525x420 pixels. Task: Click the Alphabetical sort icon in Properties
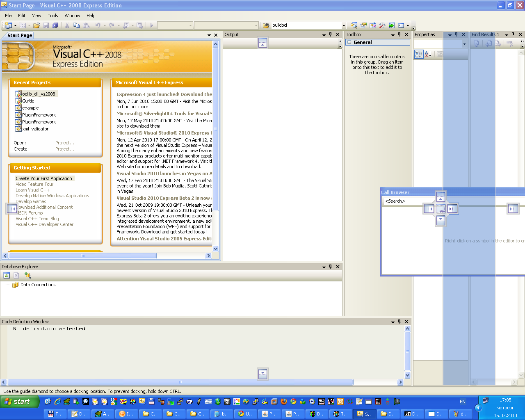click(x=428, y=54)
